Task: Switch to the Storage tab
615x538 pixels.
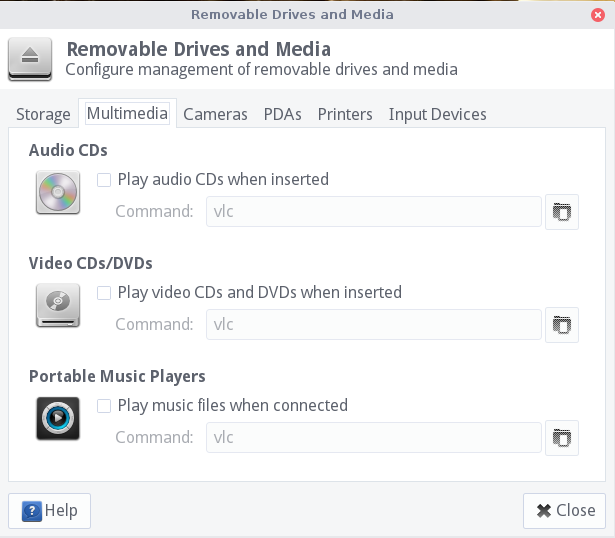Action: coord(43,114)
